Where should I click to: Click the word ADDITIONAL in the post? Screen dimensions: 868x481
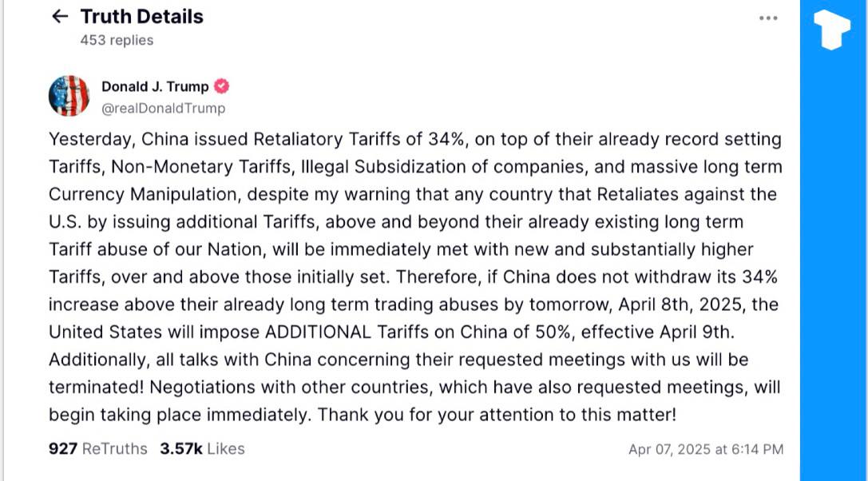(318, 332)
